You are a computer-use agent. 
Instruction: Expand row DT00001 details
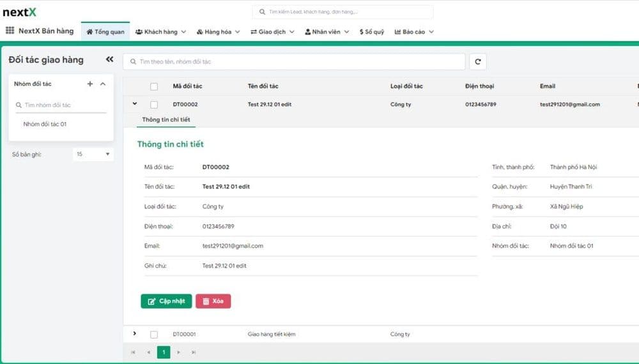click(x=134, y=333)
